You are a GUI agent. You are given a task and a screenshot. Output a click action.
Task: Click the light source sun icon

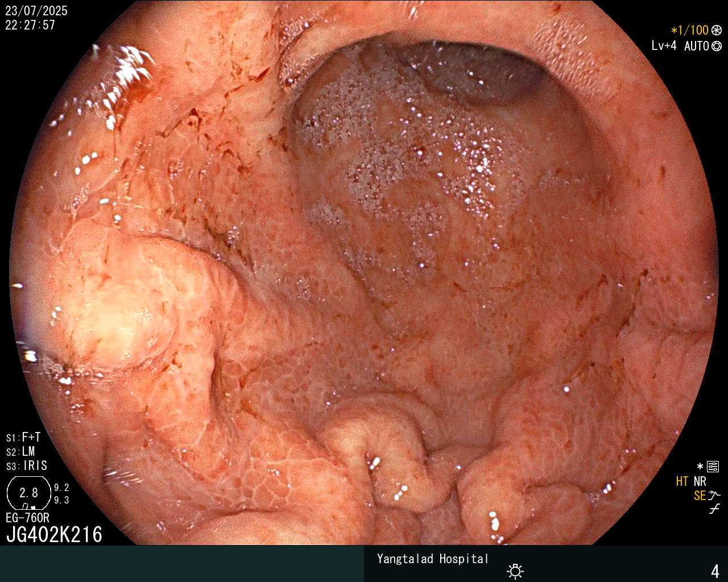(515, 571)
